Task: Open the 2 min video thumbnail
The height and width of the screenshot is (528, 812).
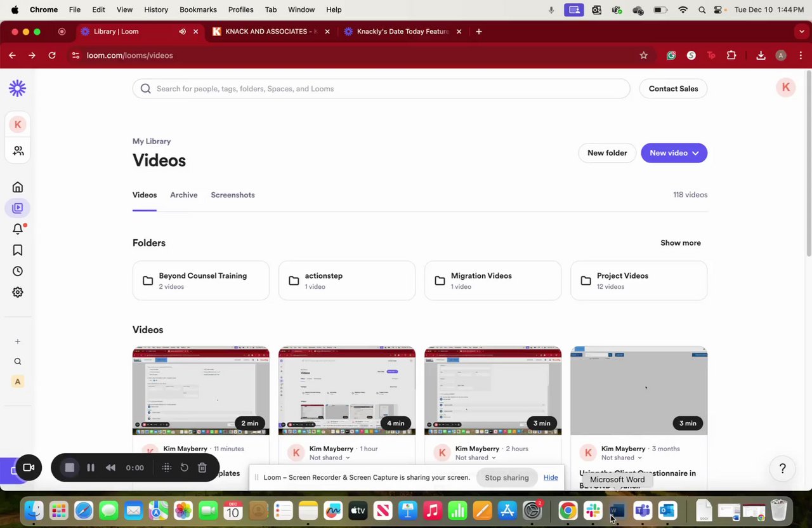Action: [x=200, y=391]
